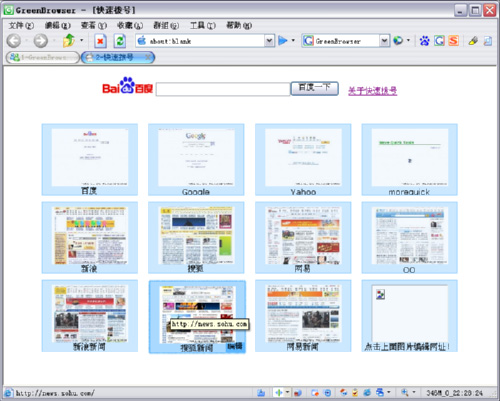Click the Baidu paw search icon
500x401 pixels.
click(424, 41)
